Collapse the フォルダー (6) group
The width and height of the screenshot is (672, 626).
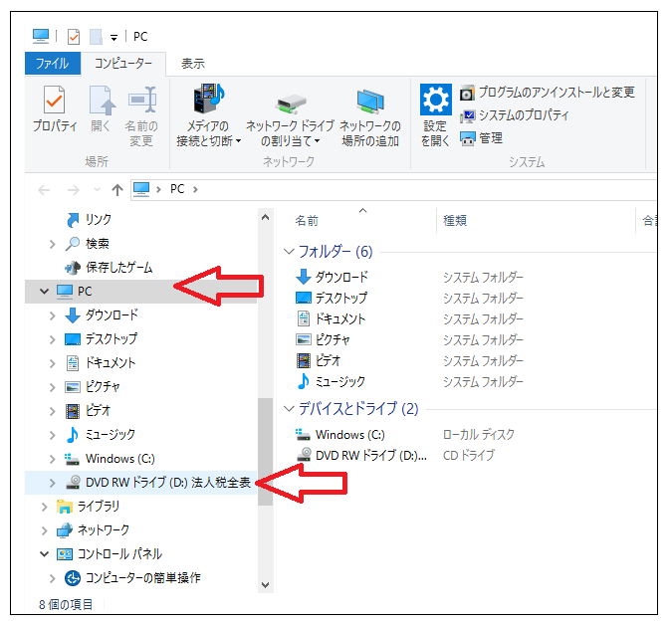point(290,252)
